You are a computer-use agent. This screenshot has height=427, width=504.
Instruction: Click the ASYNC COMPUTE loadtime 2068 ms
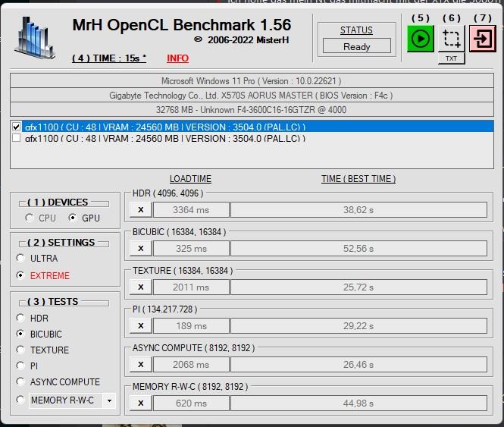191,364
